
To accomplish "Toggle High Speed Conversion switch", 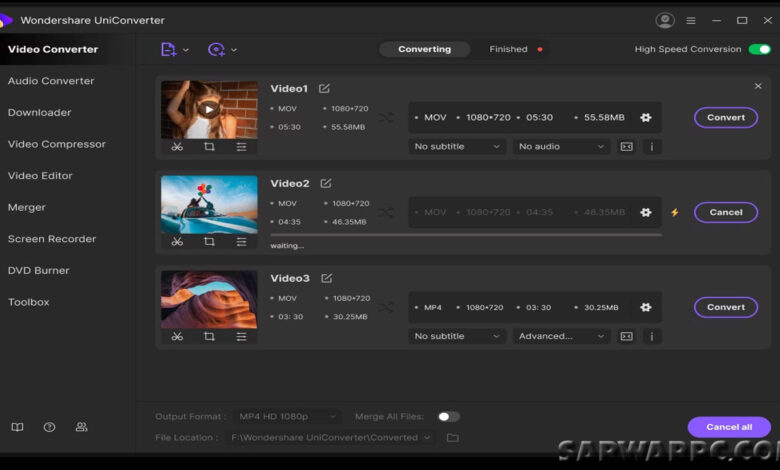I will pyautogui.click(x=760, y=49).
